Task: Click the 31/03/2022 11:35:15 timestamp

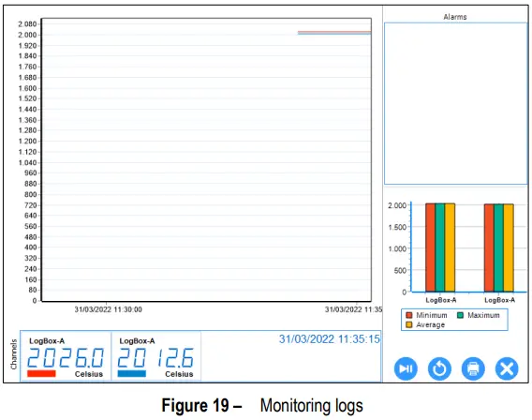Action: click(x=330, y=339)
